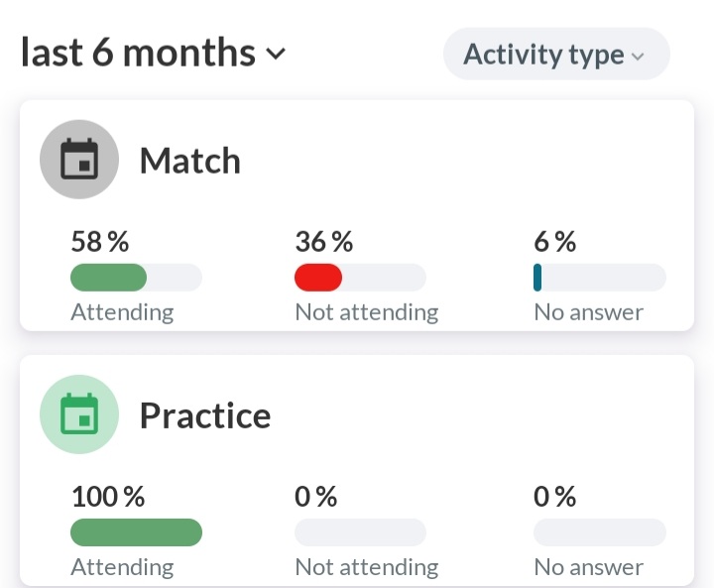Click the chevron next to last 6 months

276,54
